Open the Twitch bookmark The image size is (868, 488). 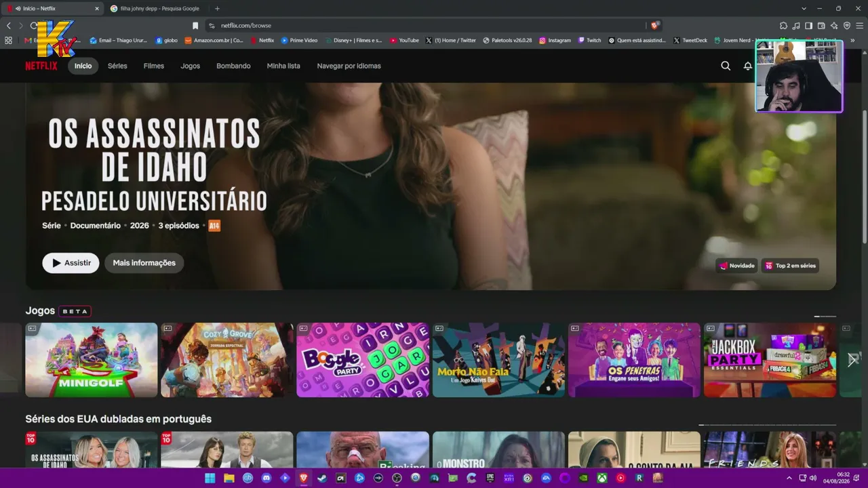589,41
